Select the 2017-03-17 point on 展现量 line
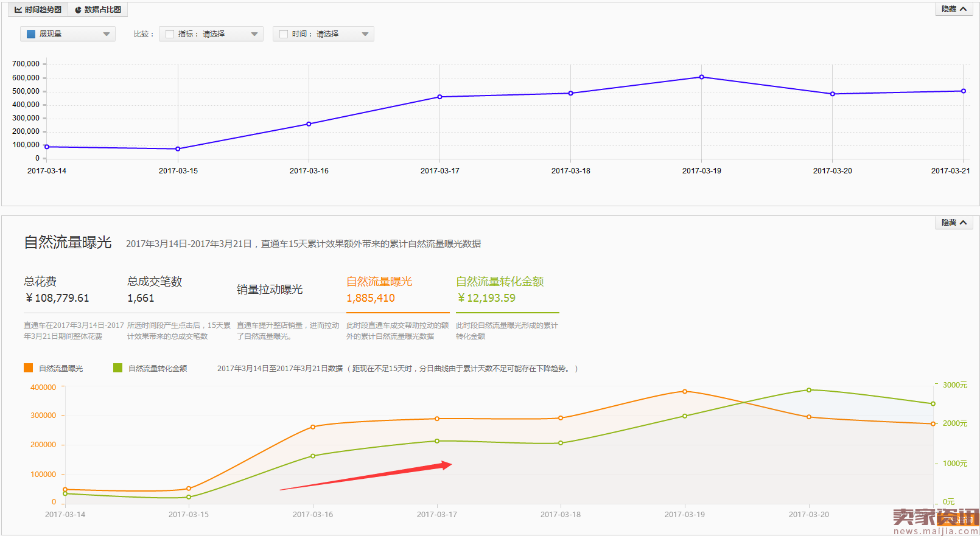The image size is (980, 536). (439, 97)
